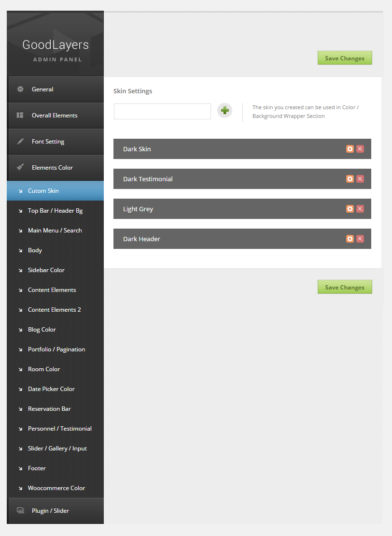Screen dimensions: 392x536
Task: Open the Font Setting section
Action: point(56,142)
